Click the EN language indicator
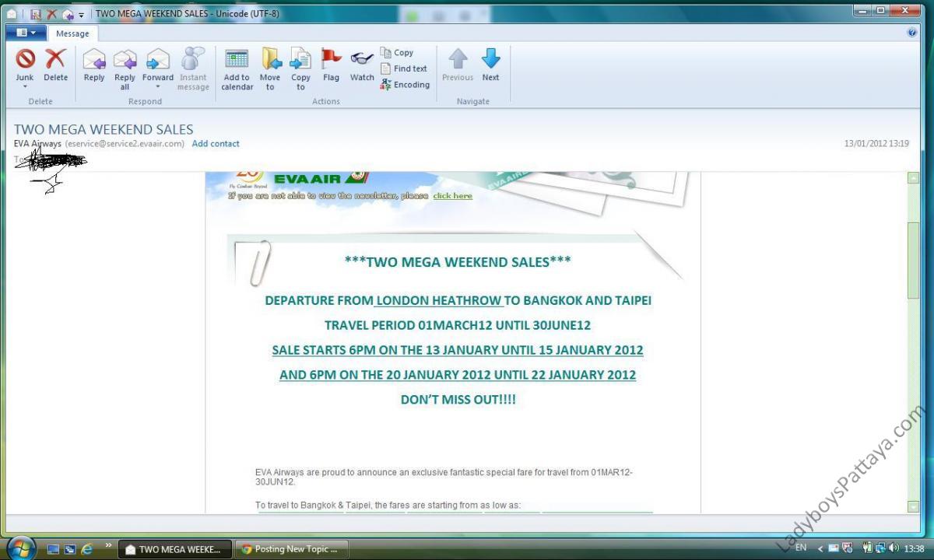 point(801,548)
